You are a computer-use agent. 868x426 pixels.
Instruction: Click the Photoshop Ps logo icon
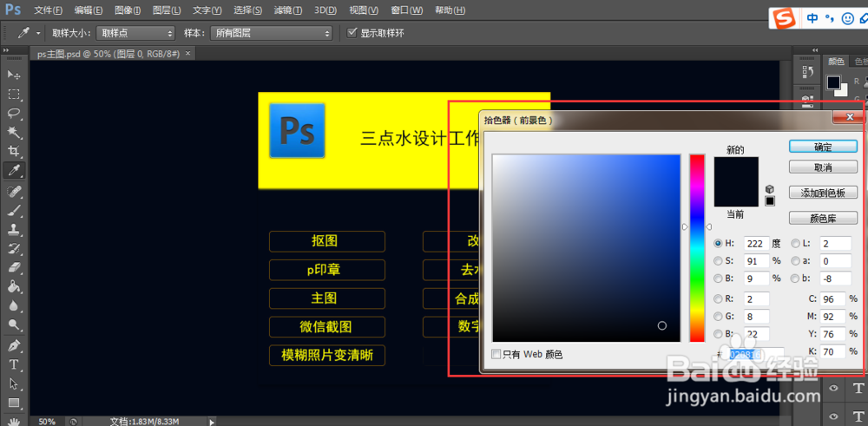(14, 10)
